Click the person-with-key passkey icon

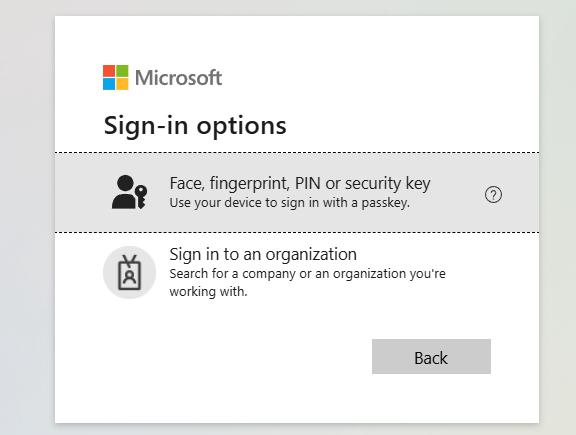pyautogui.click(x=129, y=192)
